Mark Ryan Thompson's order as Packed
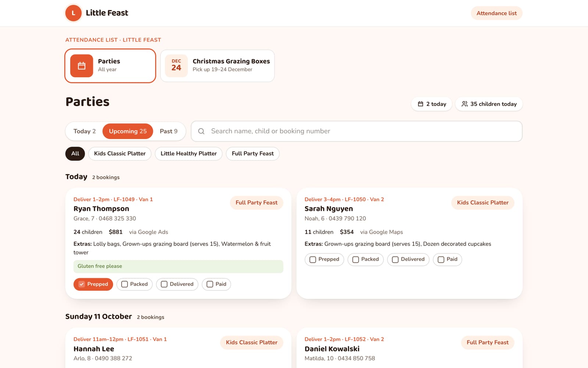The height and width of the screenshot is (368, 588). 135,284
